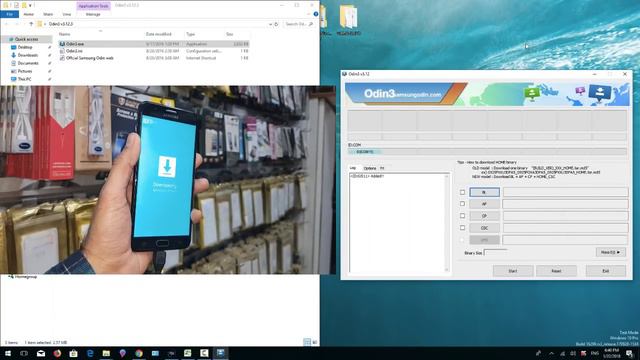Image resolution: width=640 pixels, height=360 pixels.
Task: Open Firefox from the taskbar
Action: 57,353
